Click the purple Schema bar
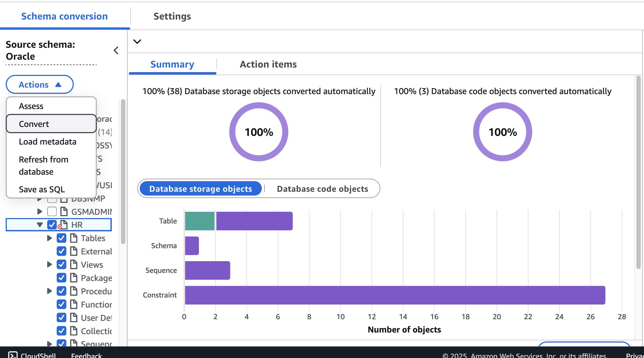This screenshot has width=644, height=358. click(192, 246)
